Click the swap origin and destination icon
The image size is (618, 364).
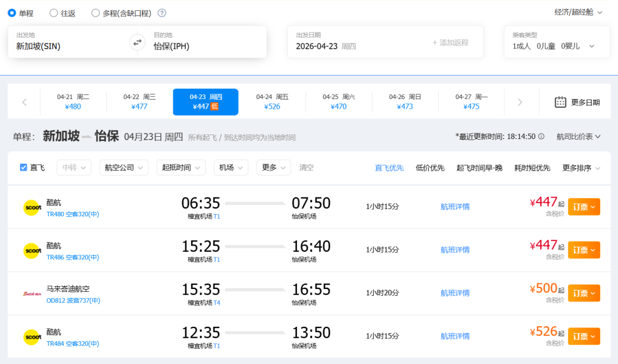pyautogui.click(x=137, y=42)
